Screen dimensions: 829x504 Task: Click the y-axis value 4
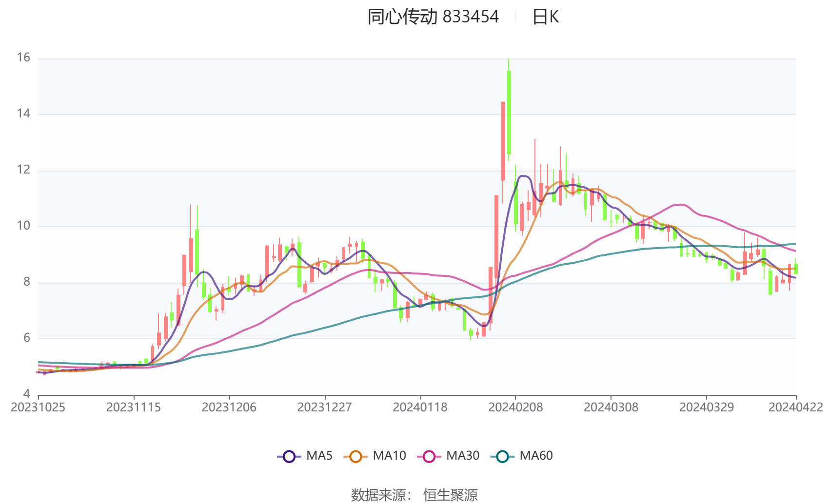pyautogui.click(x=27, y=393)
